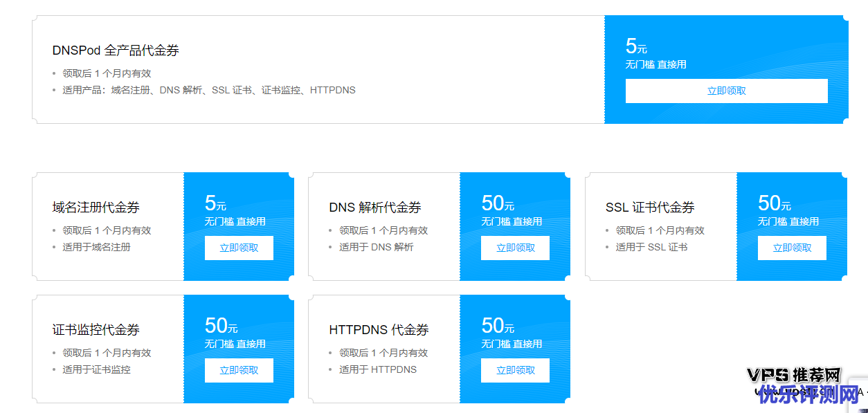Click the 50元 amount on the 证书监控 coupon
The height and width of the screenshot is (413, 868).
click(x=221, y=326)
